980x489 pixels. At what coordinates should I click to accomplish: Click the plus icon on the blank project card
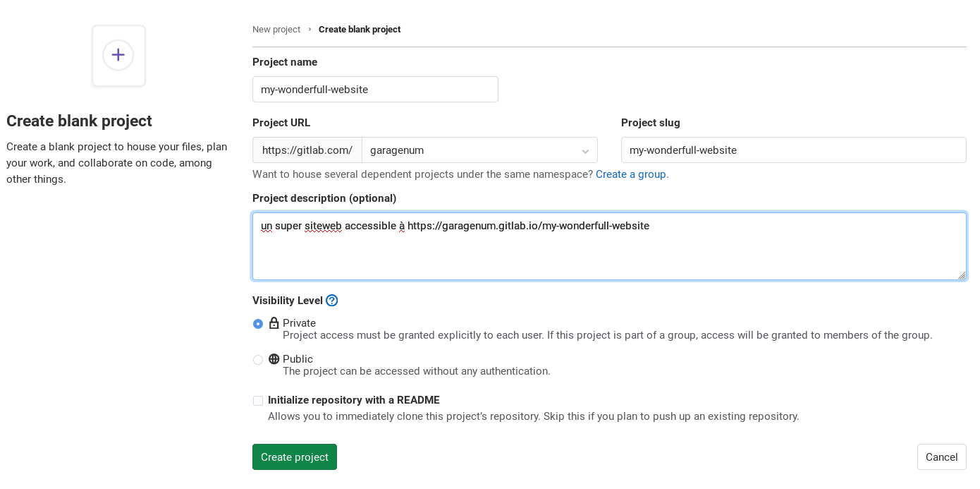118,55
